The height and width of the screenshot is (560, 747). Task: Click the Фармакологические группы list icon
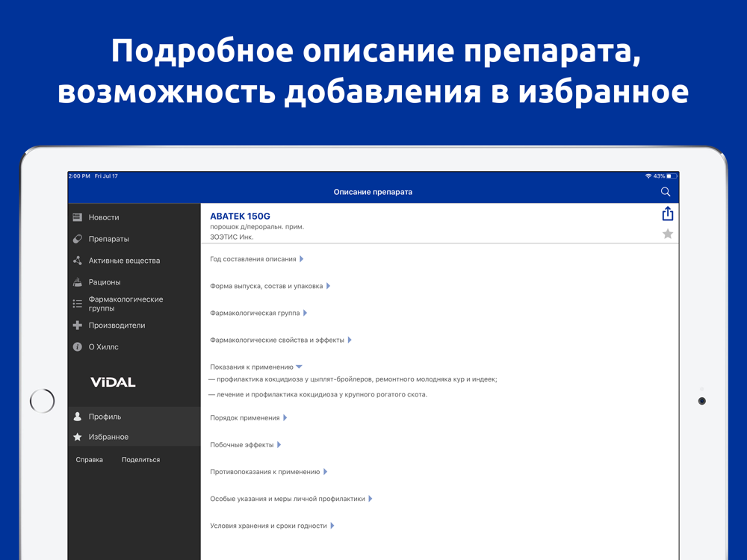click(77, 303)
